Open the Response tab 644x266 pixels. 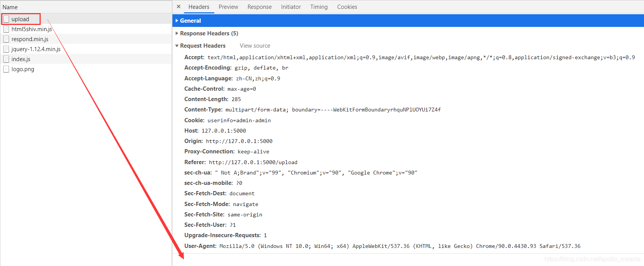click(x=260, y=7)
